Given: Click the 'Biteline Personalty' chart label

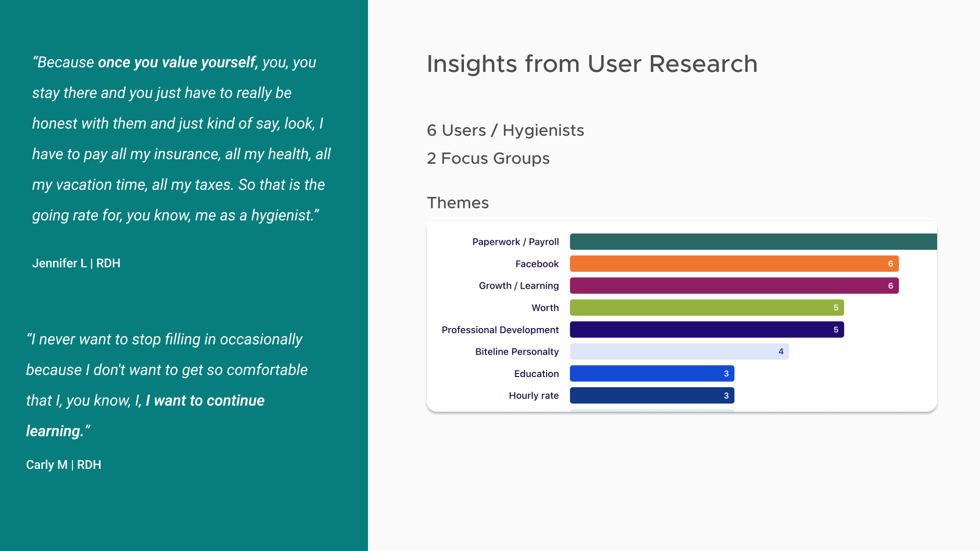Looking at the screenshot, I should [x=517, y=352].
